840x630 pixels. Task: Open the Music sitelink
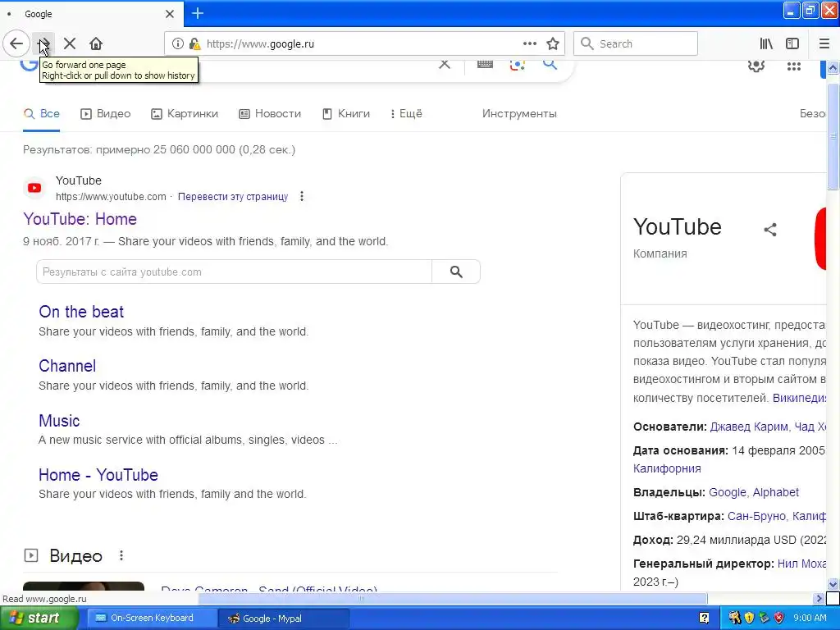pos(59,421)
